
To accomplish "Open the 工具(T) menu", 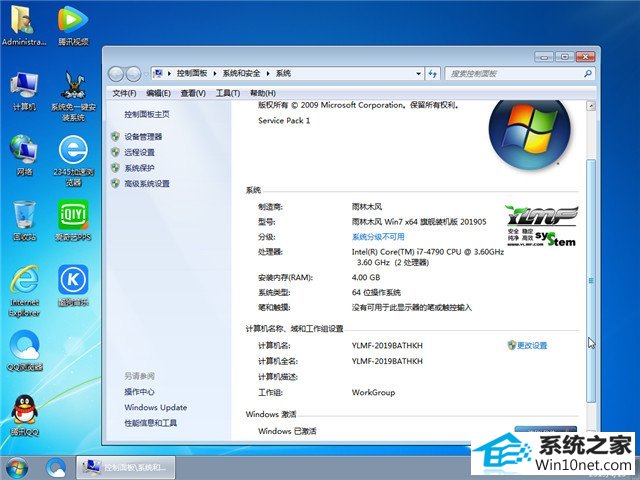I will (228, 93).
